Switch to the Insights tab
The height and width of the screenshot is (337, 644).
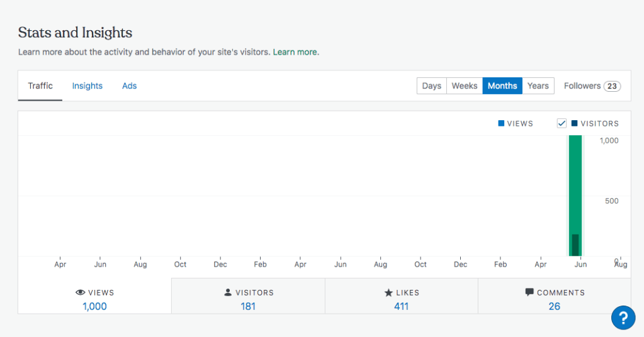[87, 86]
